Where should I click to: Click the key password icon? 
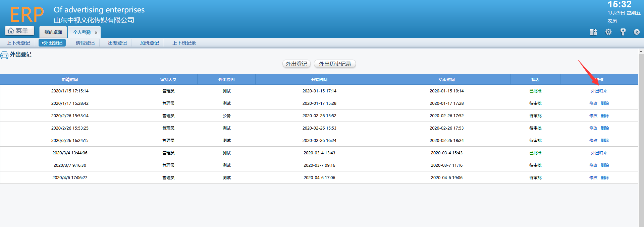pyautogui.click(x=623, y=32)
